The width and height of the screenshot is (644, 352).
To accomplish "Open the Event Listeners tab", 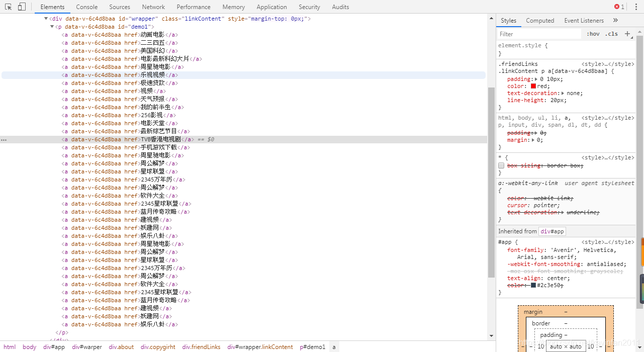I will tap(584, 21).
